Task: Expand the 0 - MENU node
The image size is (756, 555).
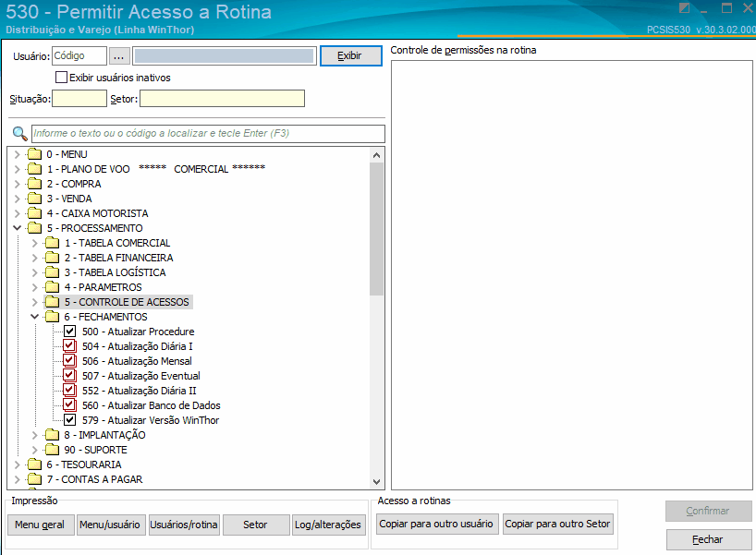Action: 18,154
